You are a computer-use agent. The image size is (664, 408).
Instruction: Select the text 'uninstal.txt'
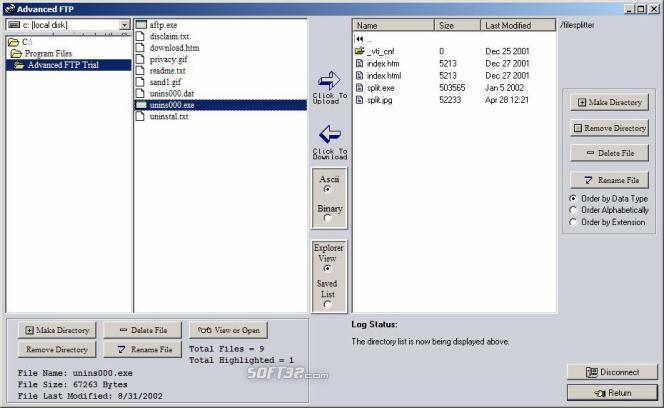[169, 117]
